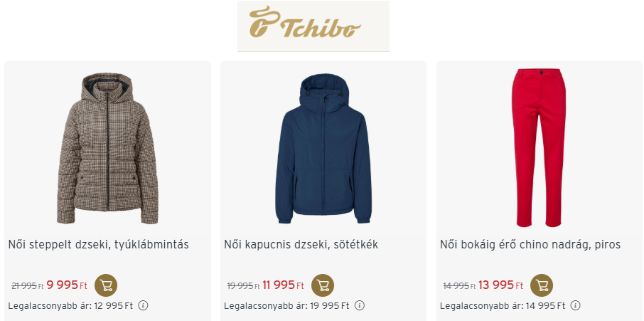Click the 13 995 Ft sale price
644x321 pixels.
tap(501, 285)
